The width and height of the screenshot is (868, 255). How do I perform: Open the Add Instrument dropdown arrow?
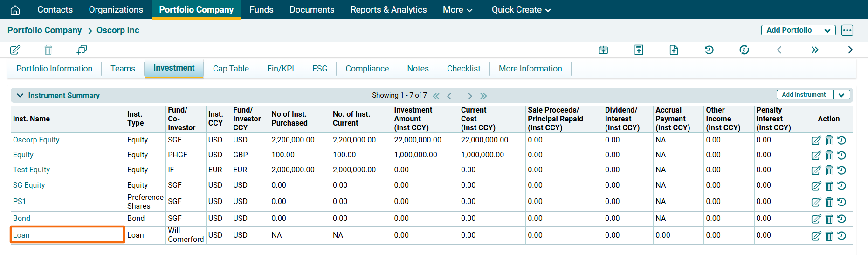(841, 95)
